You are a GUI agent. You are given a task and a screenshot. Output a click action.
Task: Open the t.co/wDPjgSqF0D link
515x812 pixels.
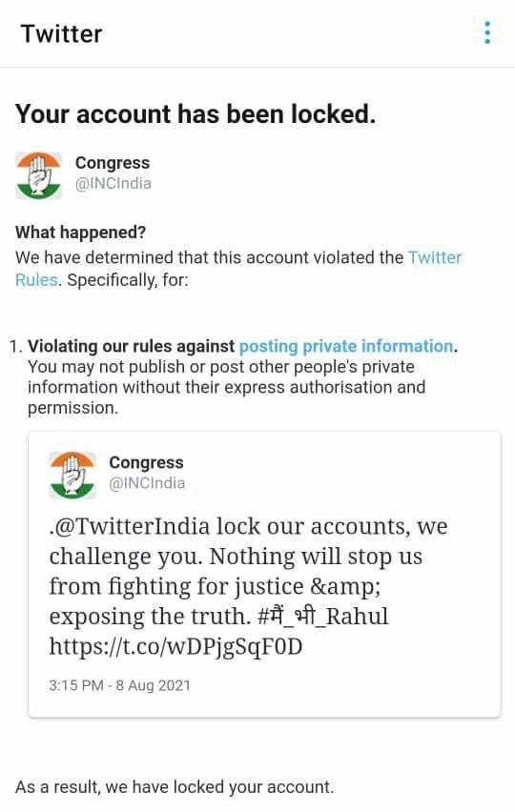click(x=175, y=646)
